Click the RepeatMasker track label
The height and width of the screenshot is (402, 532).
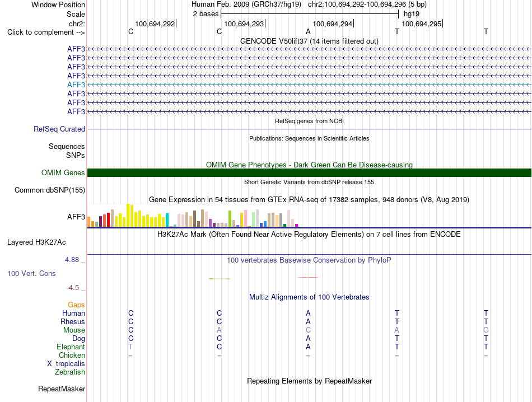click(62, 389)
